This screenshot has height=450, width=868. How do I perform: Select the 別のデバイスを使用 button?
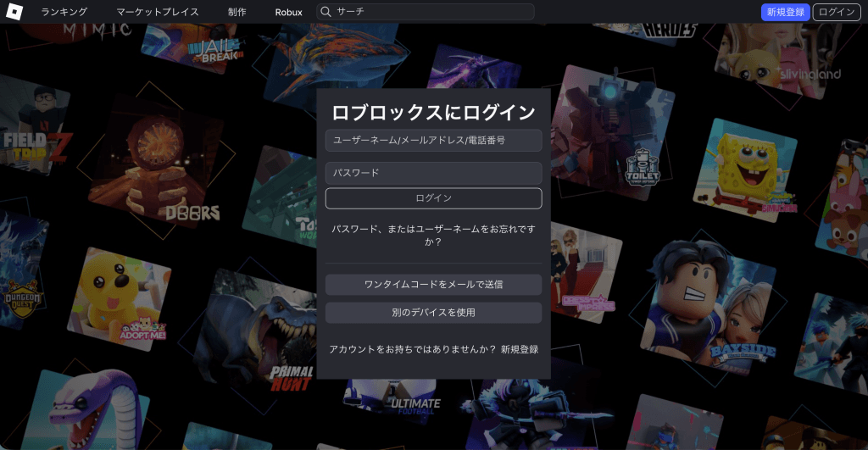(433, 313)
